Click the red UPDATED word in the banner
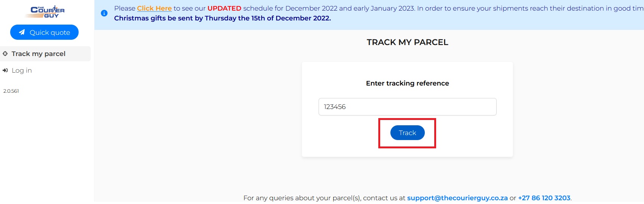The image size is (644, 204). click(224, 8)
